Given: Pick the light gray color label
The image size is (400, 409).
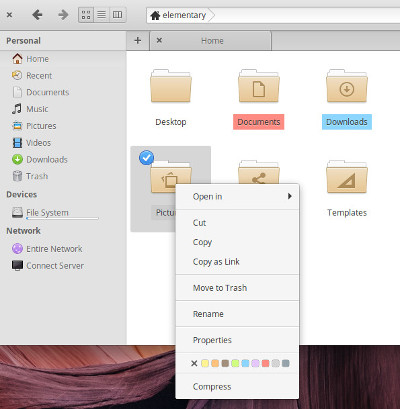Looking at the screenshot, I should click(x=275, y=363).
